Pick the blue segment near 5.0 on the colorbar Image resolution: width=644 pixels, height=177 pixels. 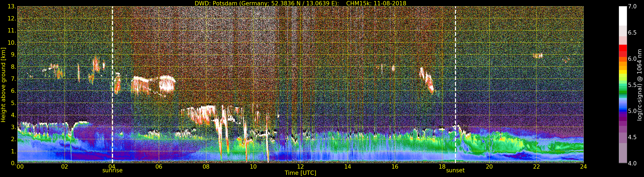click(x=623, y=110)
